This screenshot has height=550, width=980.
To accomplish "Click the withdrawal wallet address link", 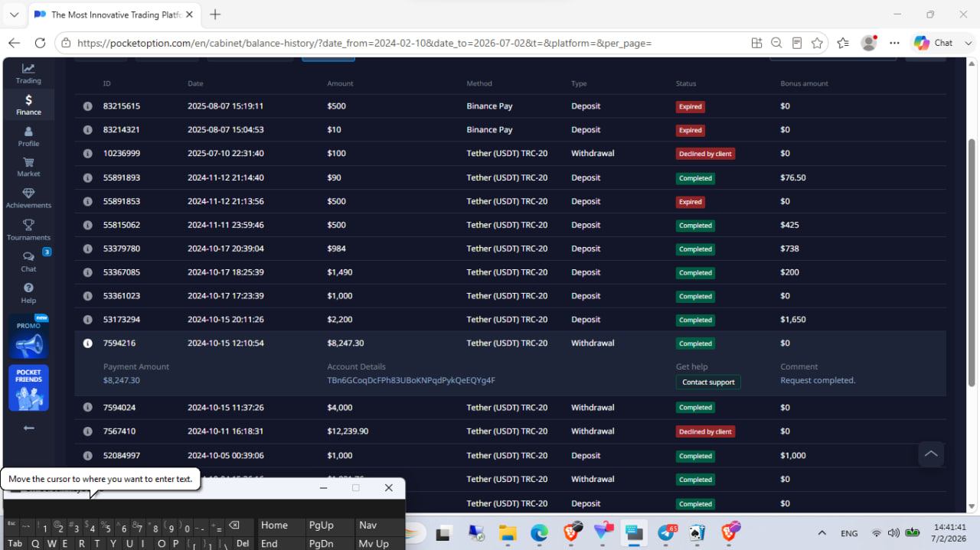I will click(x=411, y=380).
